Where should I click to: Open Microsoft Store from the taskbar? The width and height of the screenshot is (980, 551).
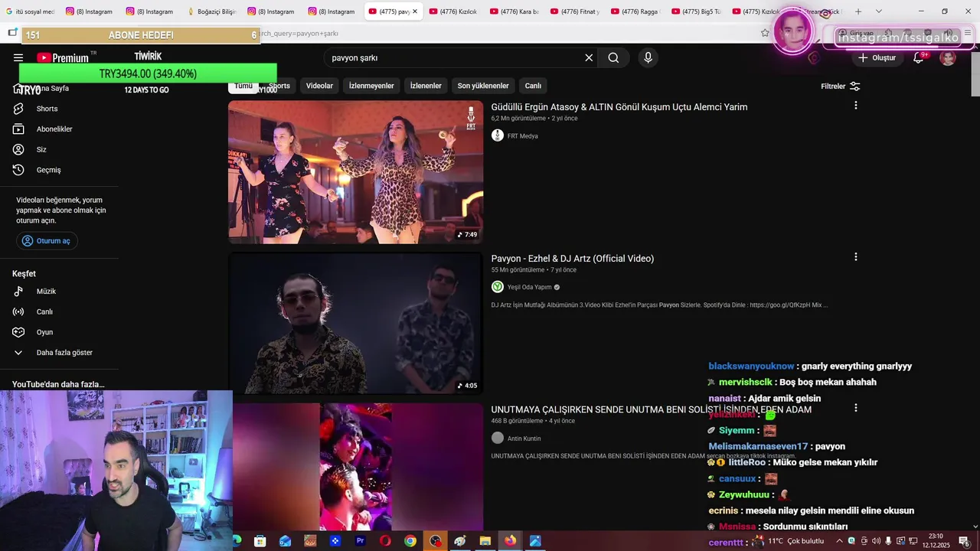260,541
